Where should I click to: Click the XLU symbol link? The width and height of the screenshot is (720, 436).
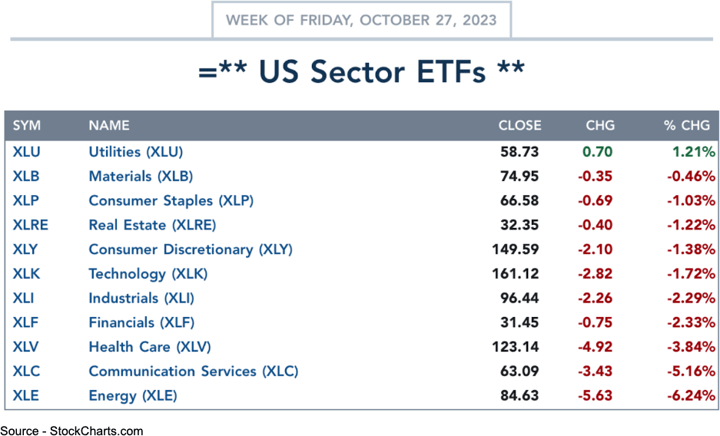coord(26,152)
